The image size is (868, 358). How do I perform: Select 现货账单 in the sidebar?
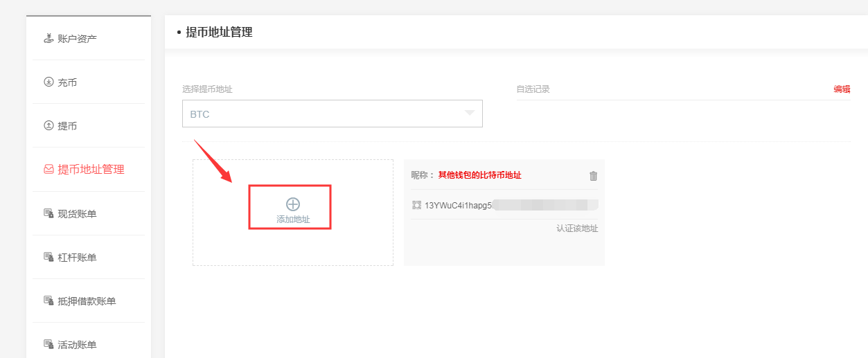tap(77, 213)
